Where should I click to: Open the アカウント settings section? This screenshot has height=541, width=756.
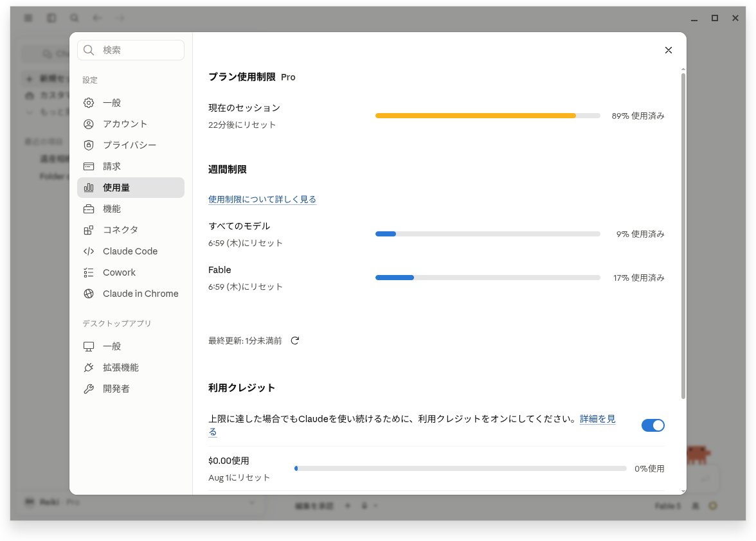(130, 124)
